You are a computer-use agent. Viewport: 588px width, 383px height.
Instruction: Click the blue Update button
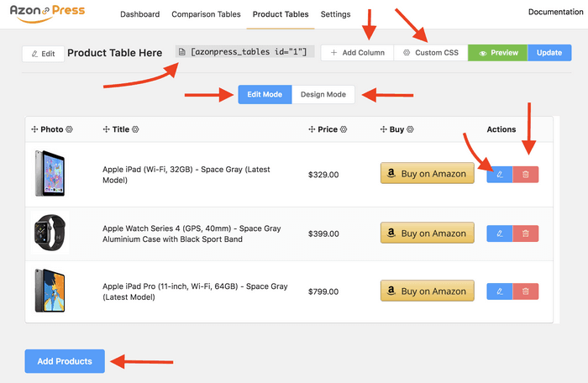pyautogui.click(x=549, y=53)
